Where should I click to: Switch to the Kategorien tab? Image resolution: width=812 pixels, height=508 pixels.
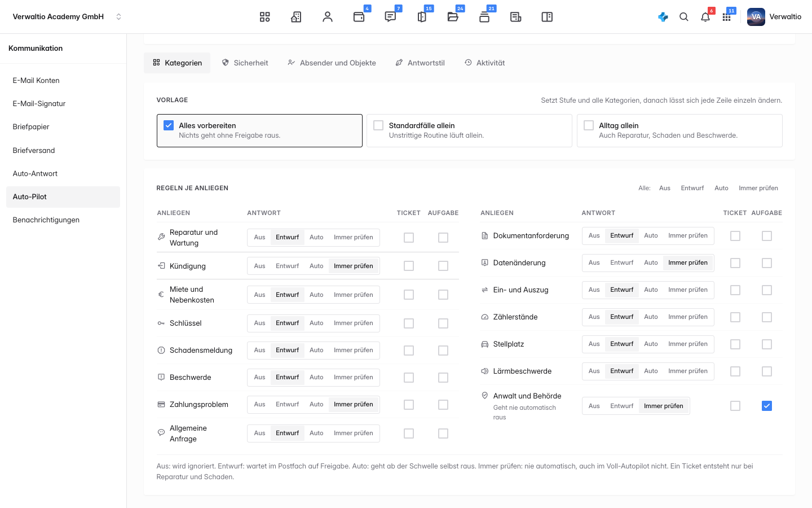[177, 63]
